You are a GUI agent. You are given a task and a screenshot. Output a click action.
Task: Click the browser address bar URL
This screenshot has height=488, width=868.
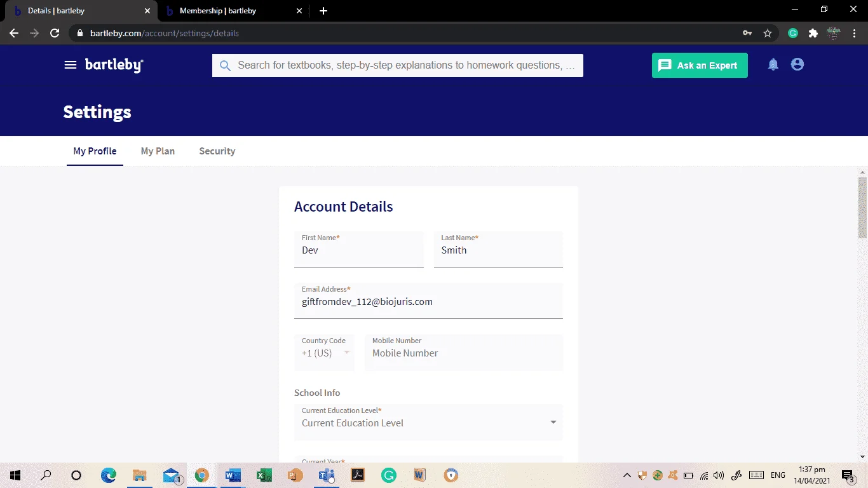click(x=165, y=33)
